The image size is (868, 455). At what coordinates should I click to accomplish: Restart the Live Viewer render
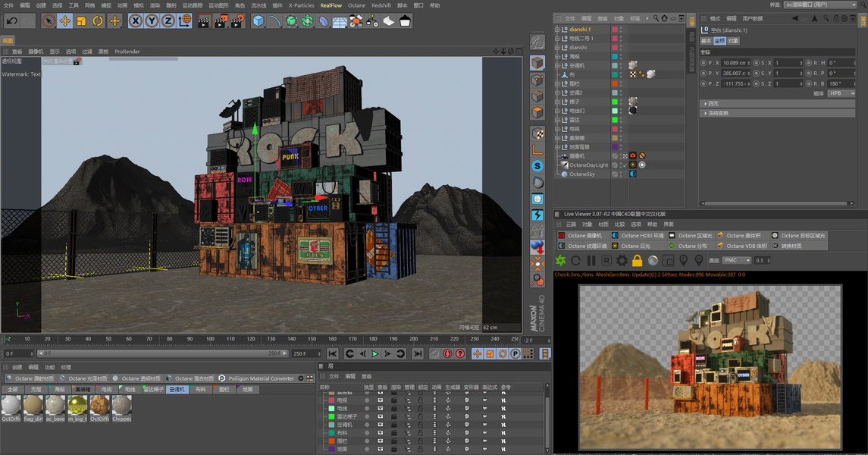point(575,260)
